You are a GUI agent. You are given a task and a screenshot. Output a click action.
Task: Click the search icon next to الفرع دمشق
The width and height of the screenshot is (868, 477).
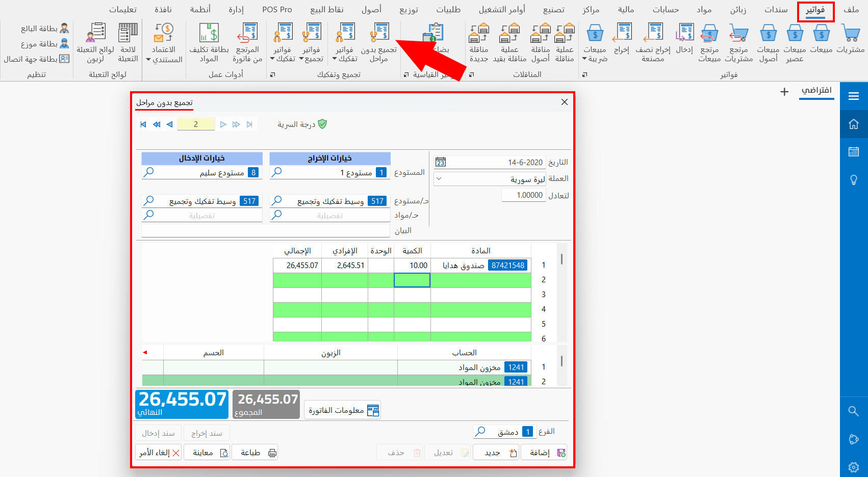tap(480, 432)
